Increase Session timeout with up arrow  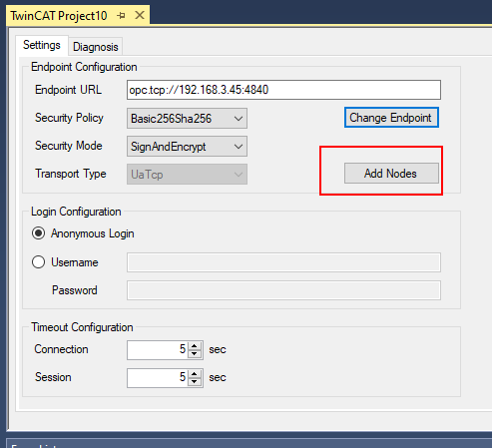[195, 374]
